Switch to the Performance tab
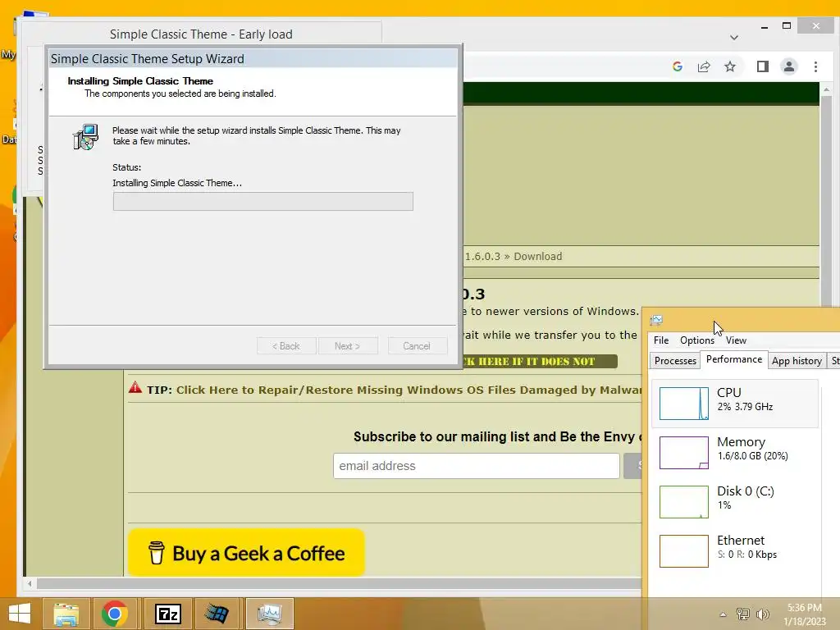The image size is (840, 630). (734, 359)
